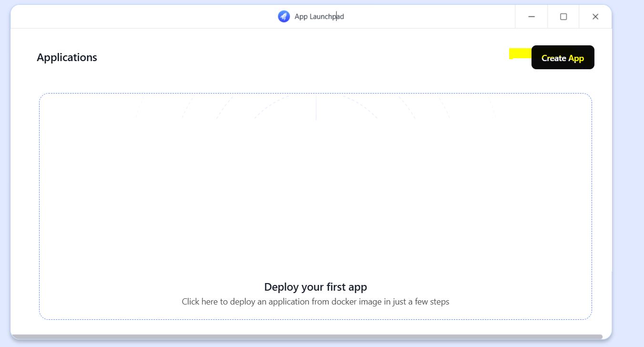Viewport: 644px width, 347px height.
Task: Click 'docker image' in the deploy description
Action: [x=357, y=302]
